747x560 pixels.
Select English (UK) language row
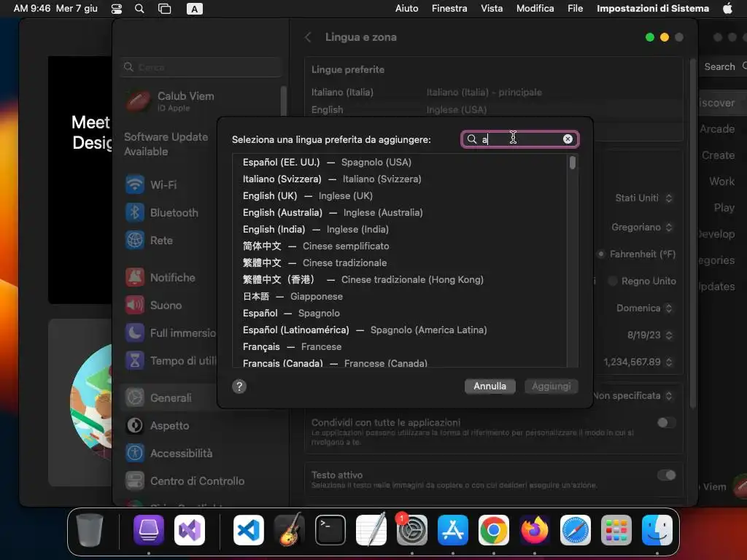coord(400,195)
